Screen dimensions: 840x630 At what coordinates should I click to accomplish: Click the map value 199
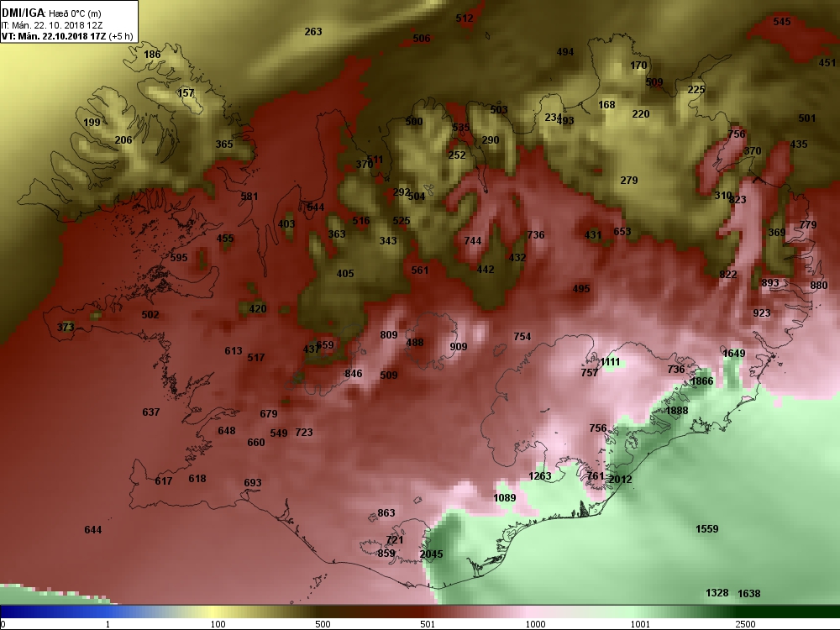[x=92, y=122]
